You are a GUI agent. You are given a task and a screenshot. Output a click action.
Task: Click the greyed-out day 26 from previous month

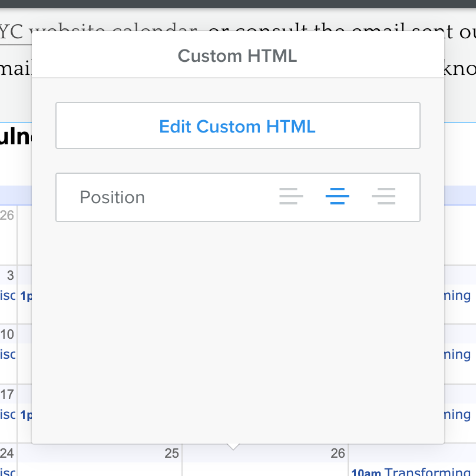[7, 215]
